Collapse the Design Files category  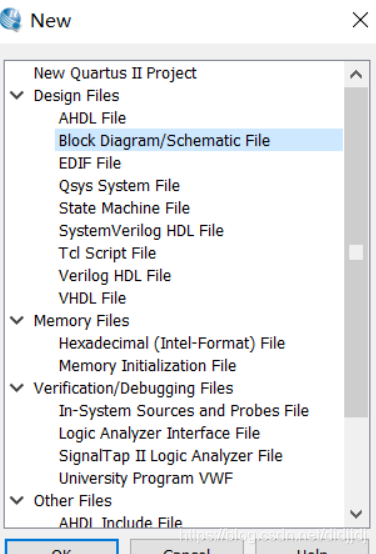click(17, 95)
